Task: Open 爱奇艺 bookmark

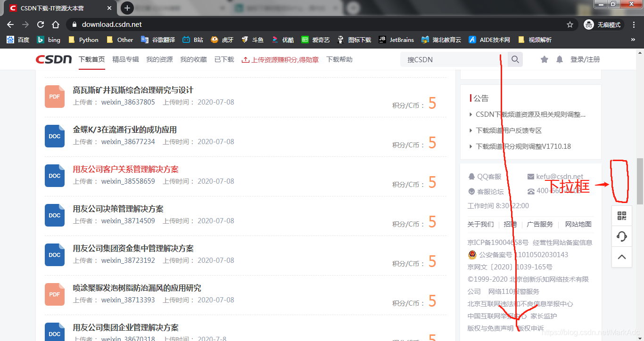Action: tap(316, 40)
